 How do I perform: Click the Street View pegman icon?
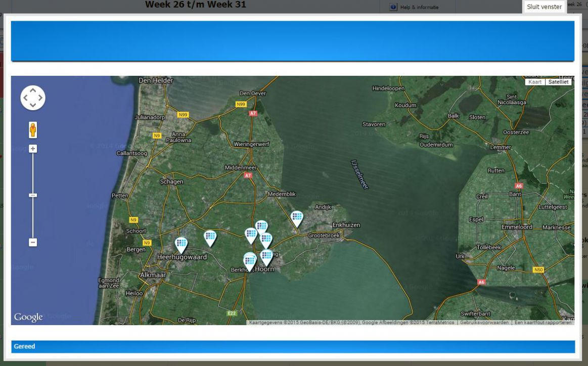33,130
